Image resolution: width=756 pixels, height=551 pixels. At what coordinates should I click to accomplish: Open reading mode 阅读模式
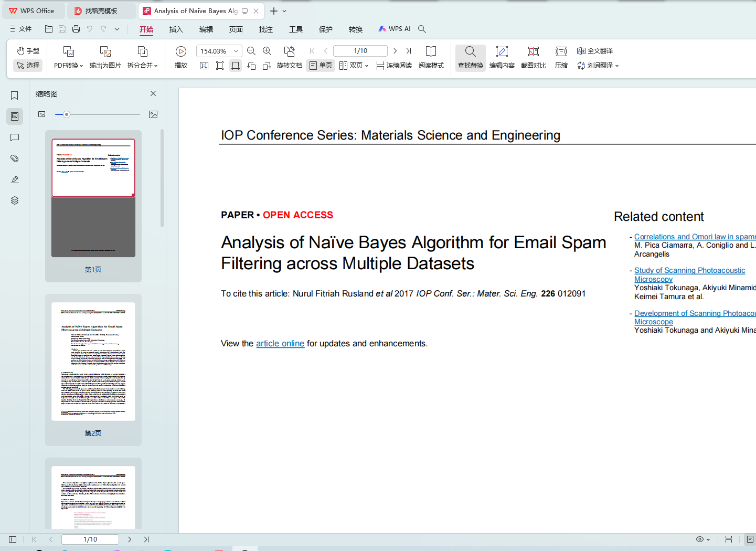[x=431, y=57]
